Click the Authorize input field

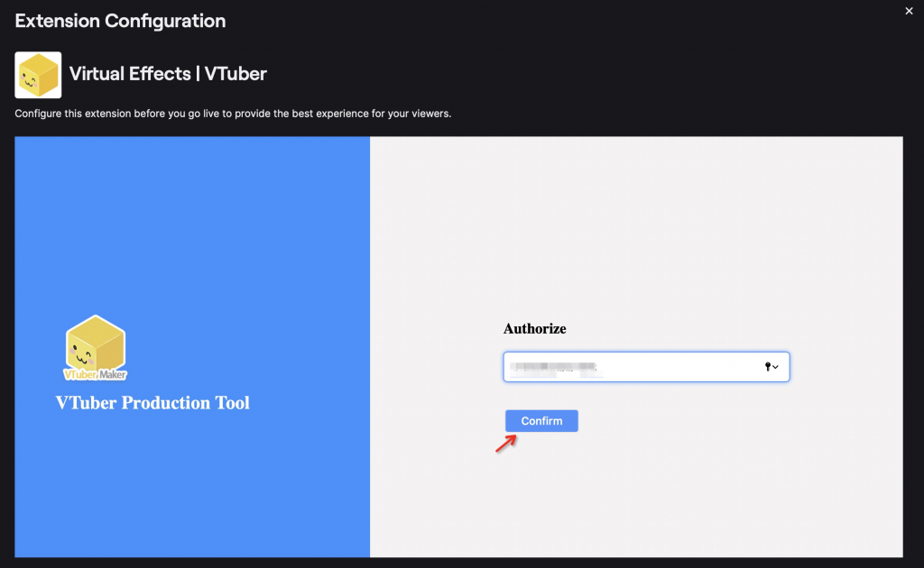(x=646, y=367)
